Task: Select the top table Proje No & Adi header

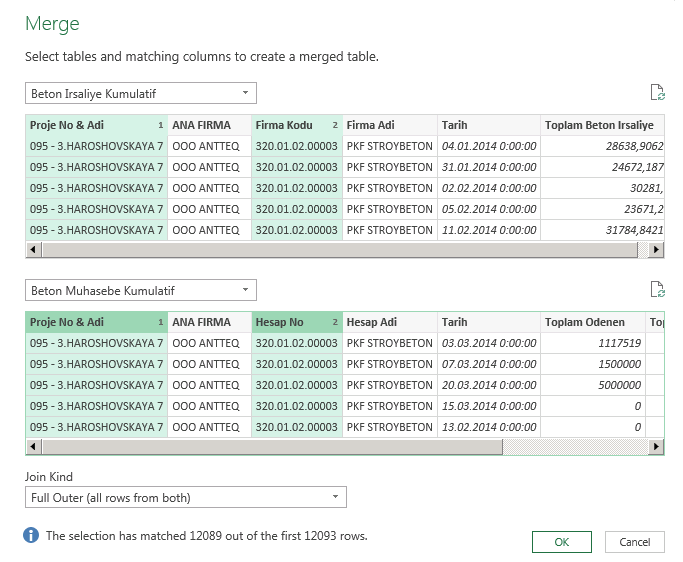Action: 97,125
